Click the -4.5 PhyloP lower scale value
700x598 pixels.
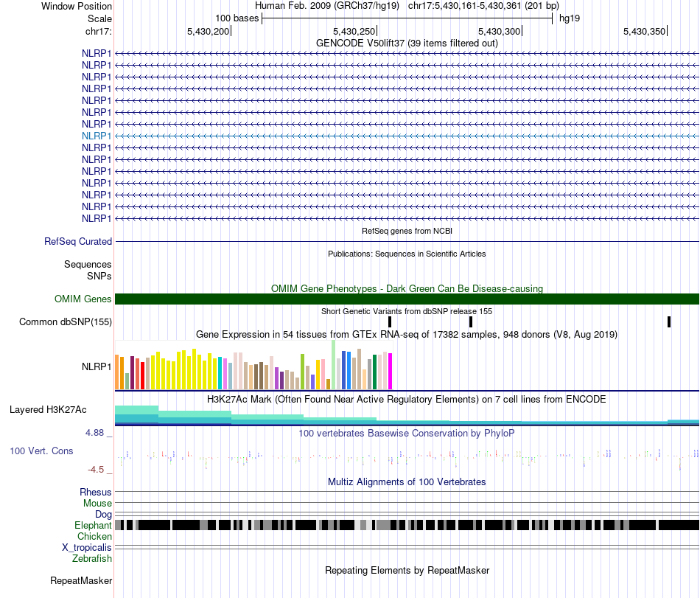point(96,470)
